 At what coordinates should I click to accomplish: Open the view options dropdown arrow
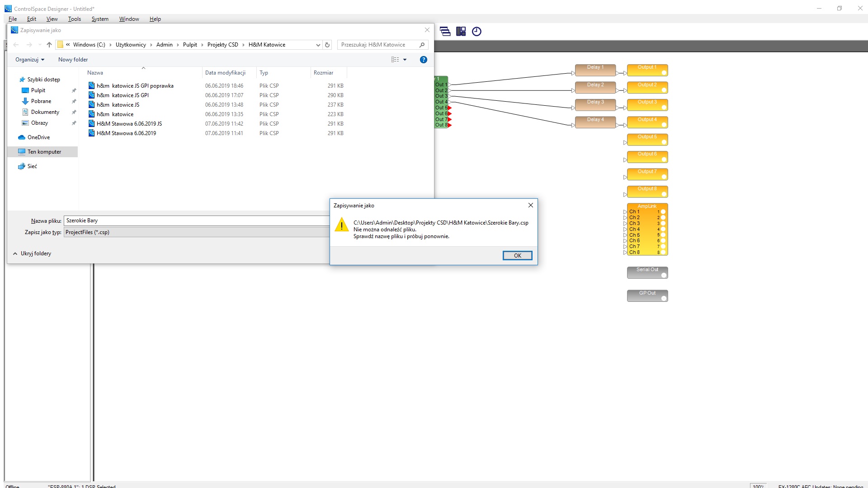(405, 60)
